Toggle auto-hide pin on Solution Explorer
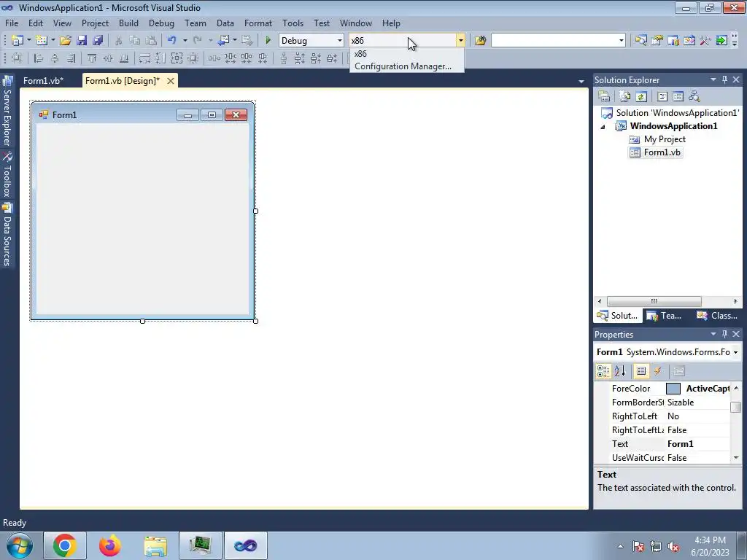The height and width of the screenshot is (560, 747). (724, 80)
